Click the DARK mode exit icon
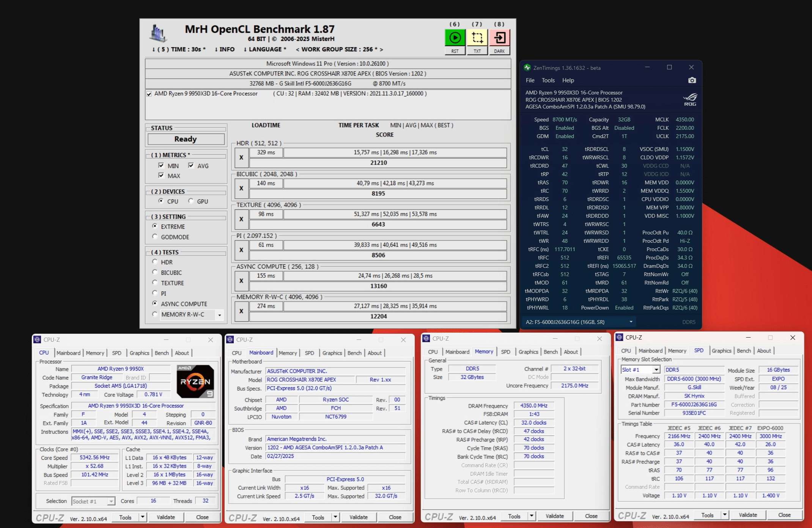Screen dimensions: 812x528 [499, 38]
